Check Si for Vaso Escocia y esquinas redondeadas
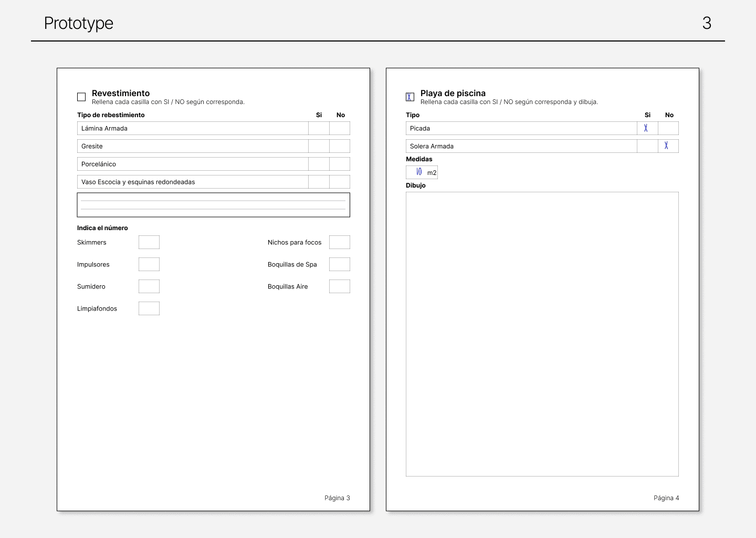 [x=319, y=182]
